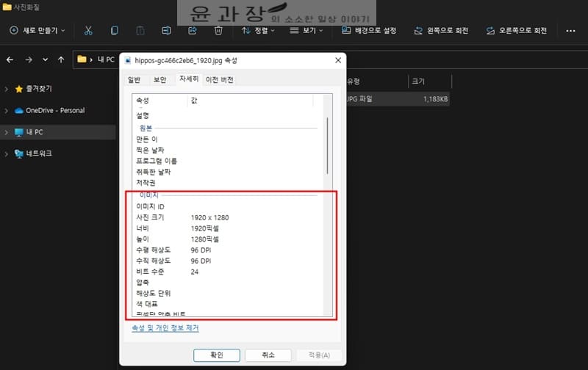Click the back navigation arrow
588x370 pixels.
pyautogui.click(x=10, y=59)
